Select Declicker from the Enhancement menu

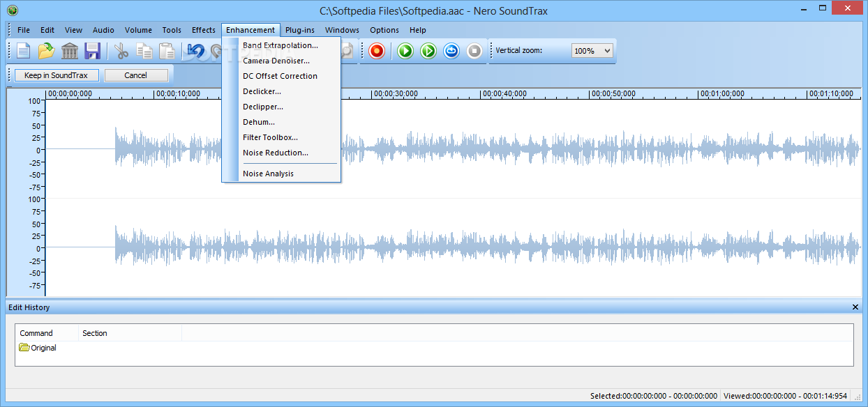coord(281,91)
